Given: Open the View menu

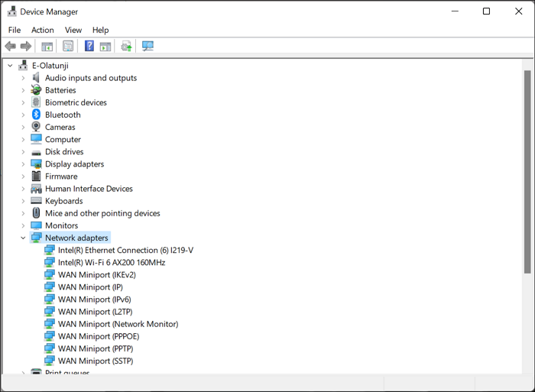Looking at the screenshot, I should (73, 30).
